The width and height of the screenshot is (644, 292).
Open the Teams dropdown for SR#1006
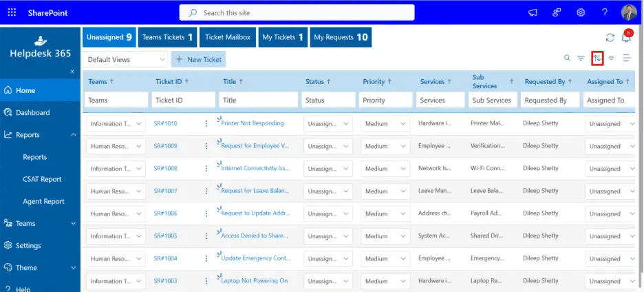coord(116,214)
